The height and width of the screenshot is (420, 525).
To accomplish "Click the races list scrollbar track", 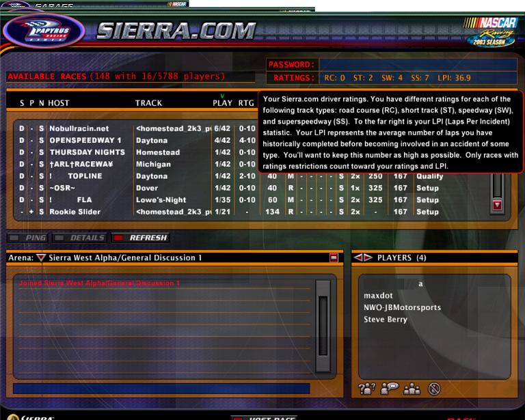I will coord(497,186).
